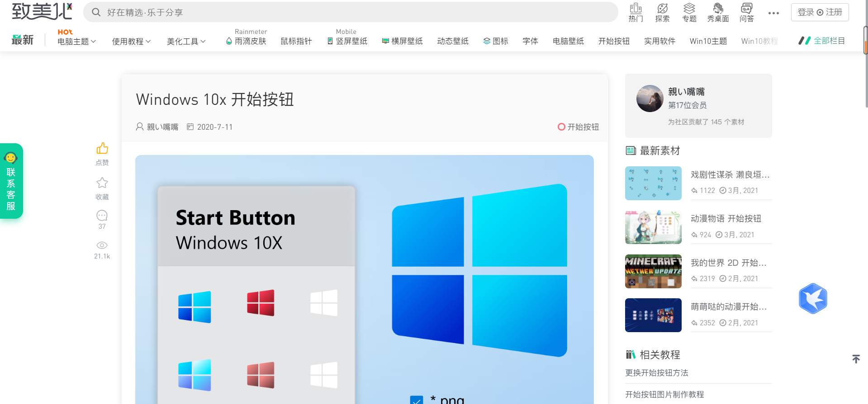Open 动漫物语 开始按钮 material link
Screen dimensions: 868x404
point(726,218)
